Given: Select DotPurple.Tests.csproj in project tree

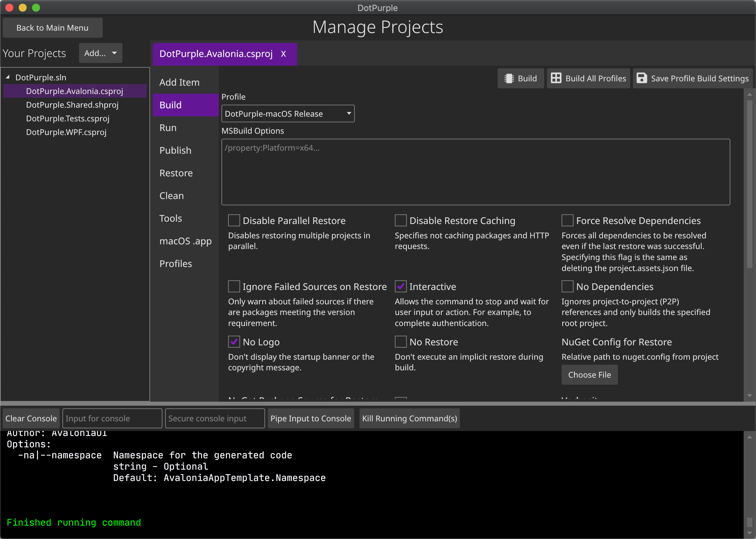Looking at the screenshot, I should tap(68, 118).
